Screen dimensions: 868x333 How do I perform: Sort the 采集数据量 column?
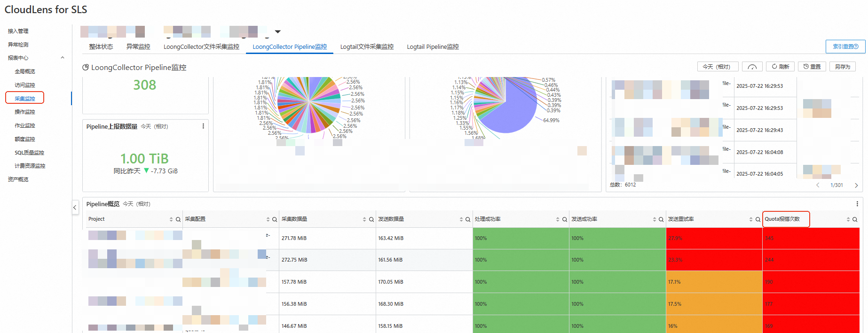tap(364, 219)
